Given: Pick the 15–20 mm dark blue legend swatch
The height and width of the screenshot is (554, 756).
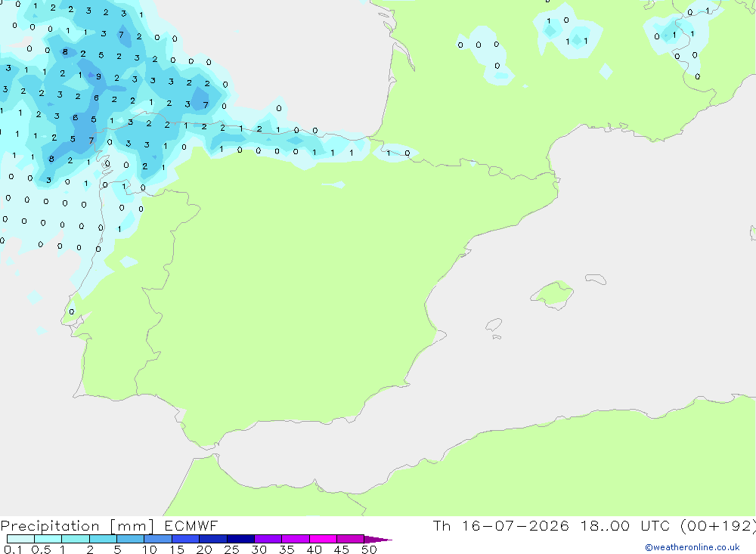Looking at the screenshot, I should click(186, 539).
